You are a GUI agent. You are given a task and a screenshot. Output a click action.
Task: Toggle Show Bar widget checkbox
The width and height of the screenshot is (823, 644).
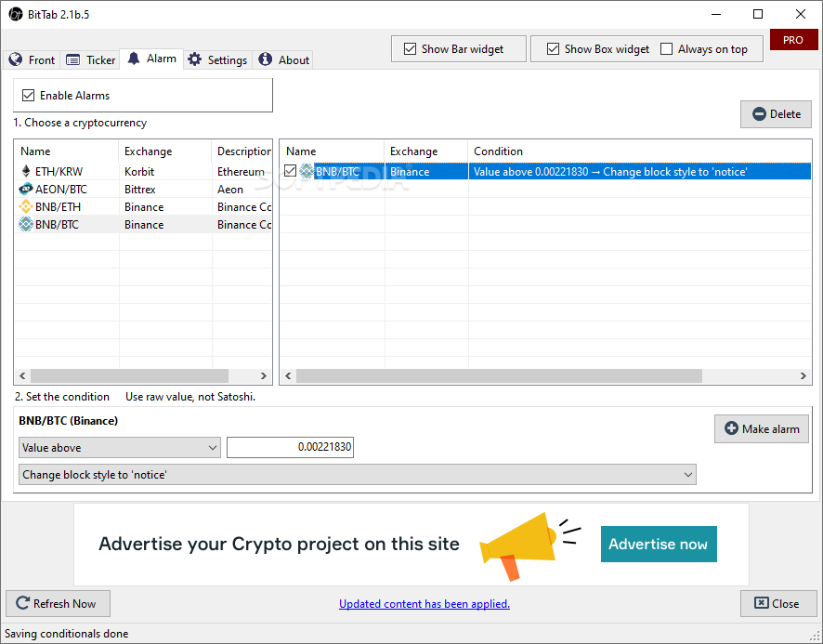pyautogui.click(x=410, y=49)
